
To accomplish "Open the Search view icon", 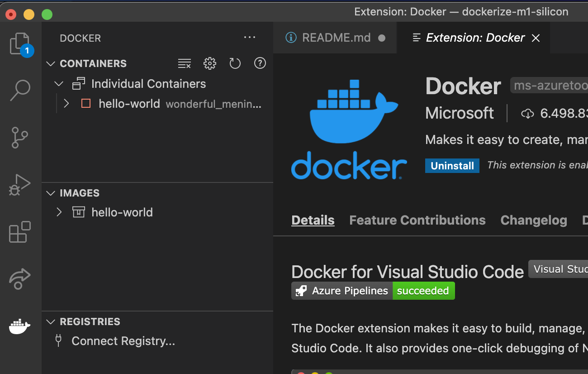I will 20,91.
